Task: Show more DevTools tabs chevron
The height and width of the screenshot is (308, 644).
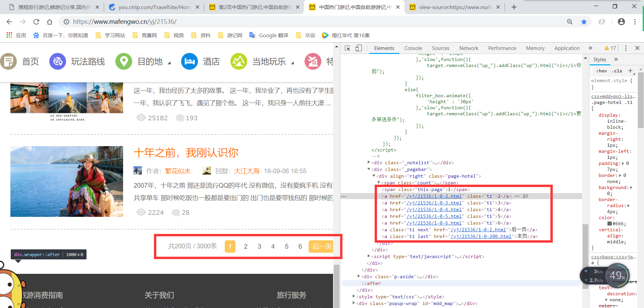Action: tap(590, 48)
